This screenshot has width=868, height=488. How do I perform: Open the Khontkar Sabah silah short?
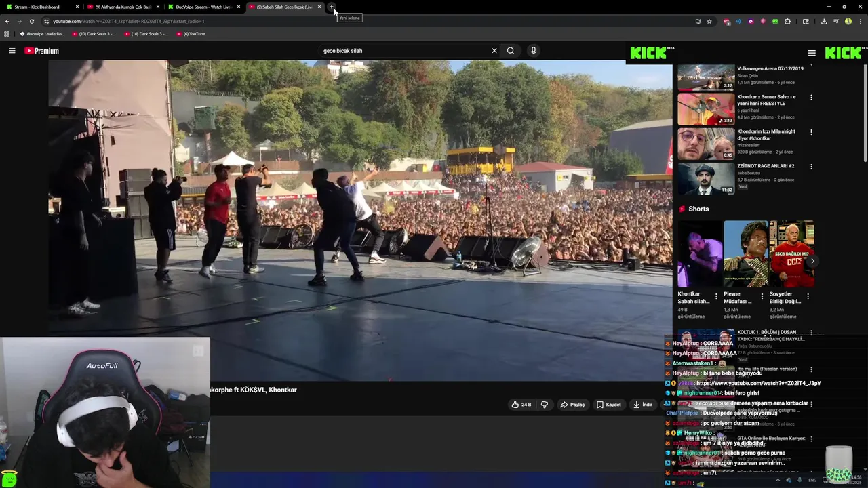click(699, 254)
